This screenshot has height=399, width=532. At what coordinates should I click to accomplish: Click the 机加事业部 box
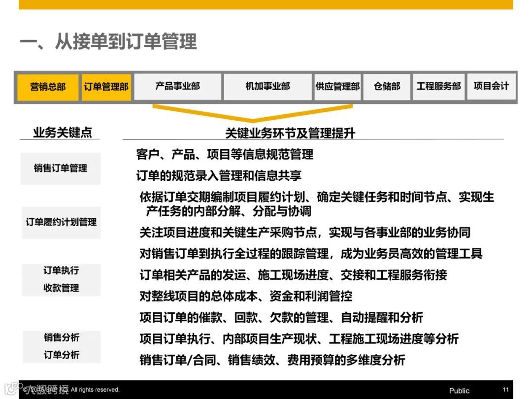267,87
